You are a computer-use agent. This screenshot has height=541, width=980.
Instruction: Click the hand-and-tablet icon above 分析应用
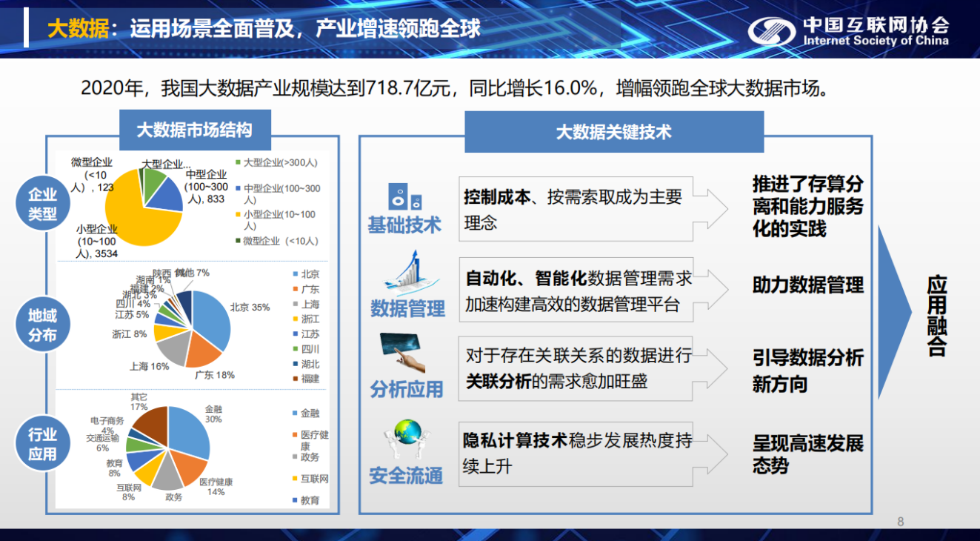point(402,353)
